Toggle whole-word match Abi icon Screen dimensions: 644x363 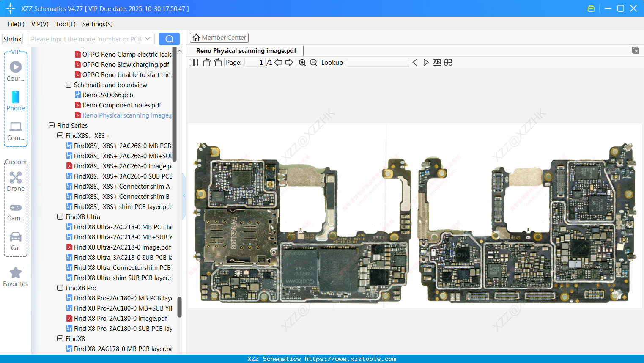coord(437,63)
